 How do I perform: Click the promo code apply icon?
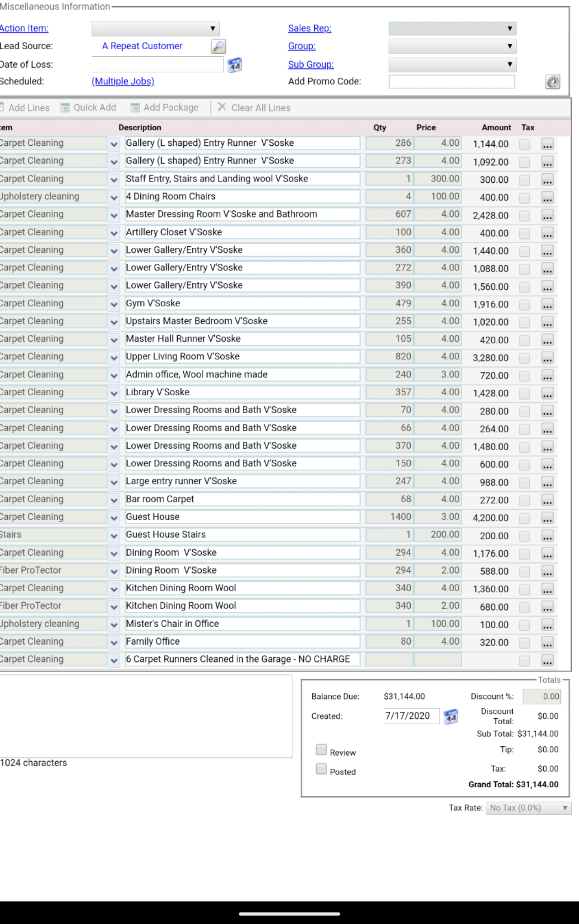pos(552,82)
